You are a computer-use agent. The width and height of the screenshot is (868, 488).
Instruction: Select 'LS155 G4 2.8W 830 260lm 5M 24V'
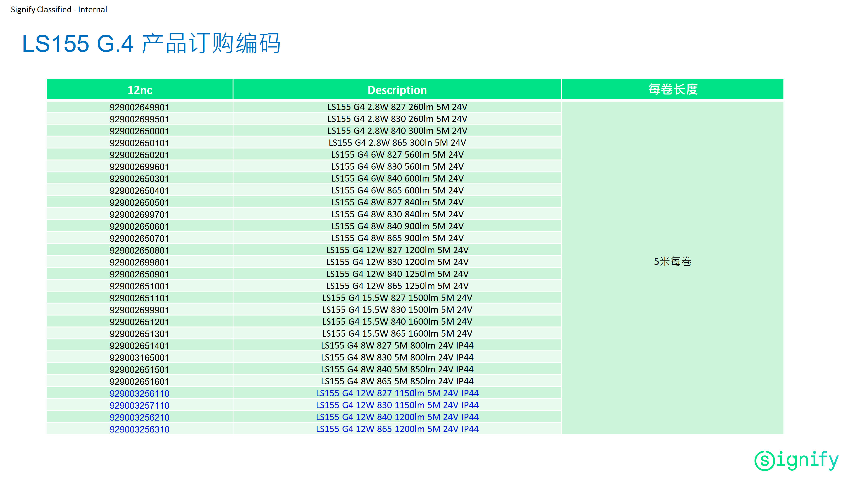[x=397, y=119]
